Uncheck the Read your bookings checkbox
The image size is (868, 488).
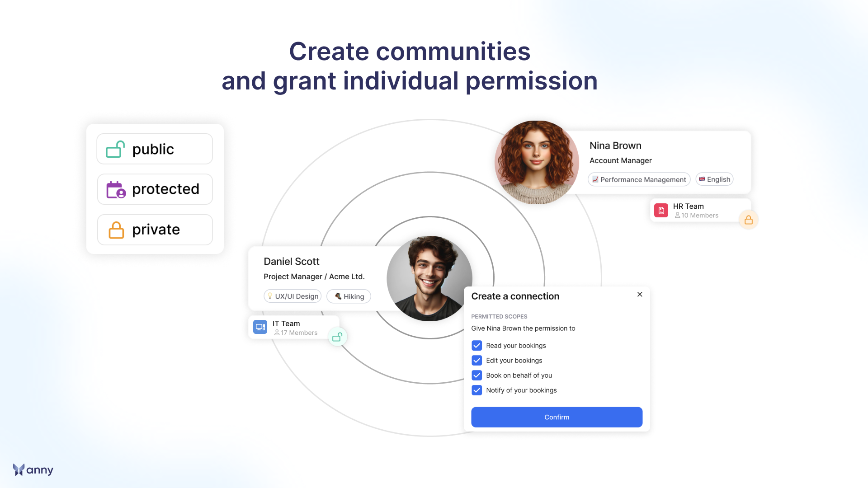[x=476, y=346]
